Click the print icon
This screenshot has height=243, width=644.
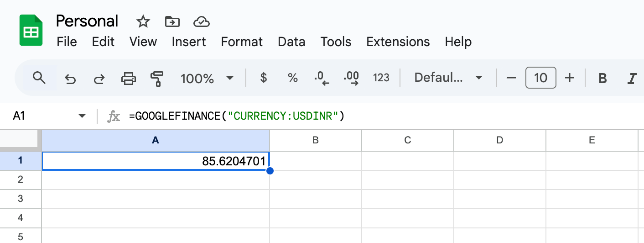click(128, 79)
